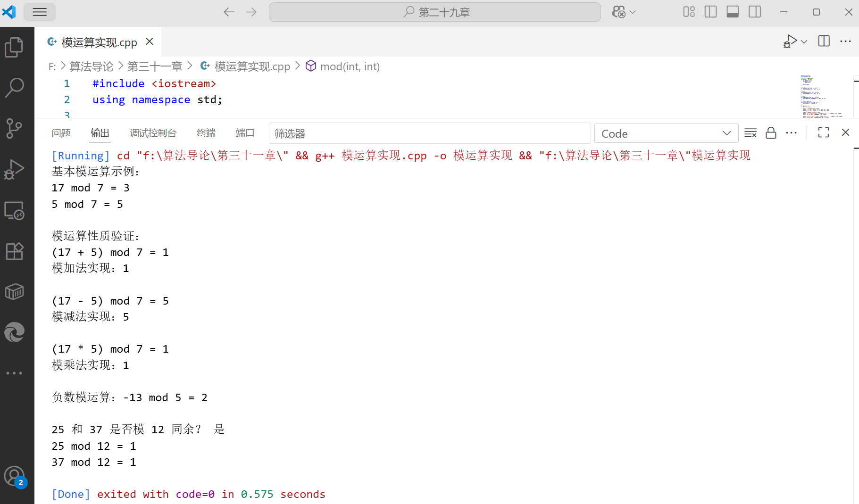Open the hamburger application menu
The height and width of the screenshot is (504, 859).
tap(40, 12)
